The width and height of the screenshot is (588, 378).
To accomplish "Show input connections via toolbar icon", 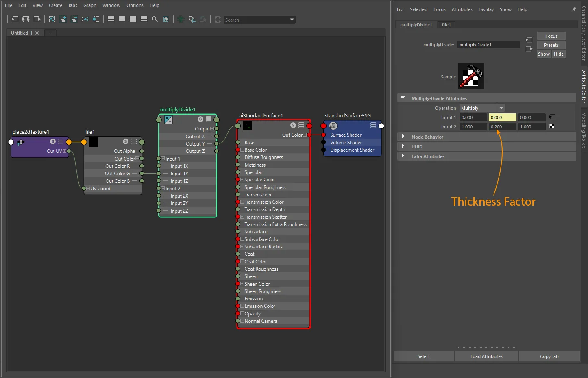I will coord(15,19).
